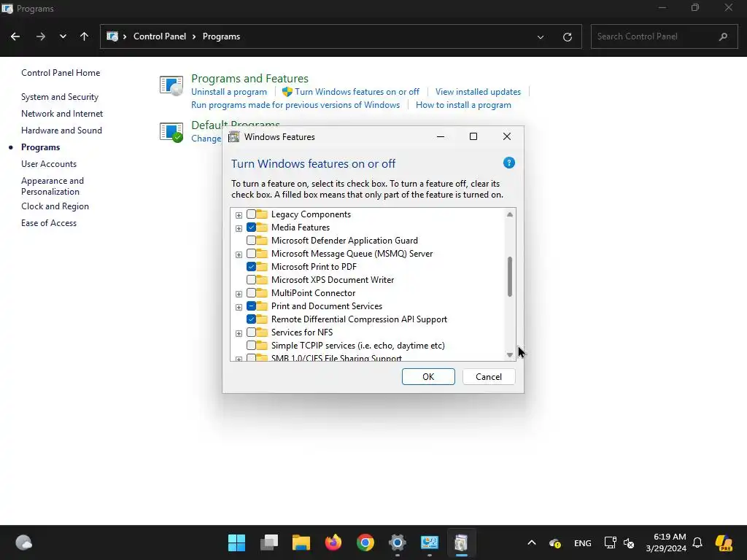Click the features list scroll up arrow
This screenshot has height=560, width=747.
(x=510, y=214)
